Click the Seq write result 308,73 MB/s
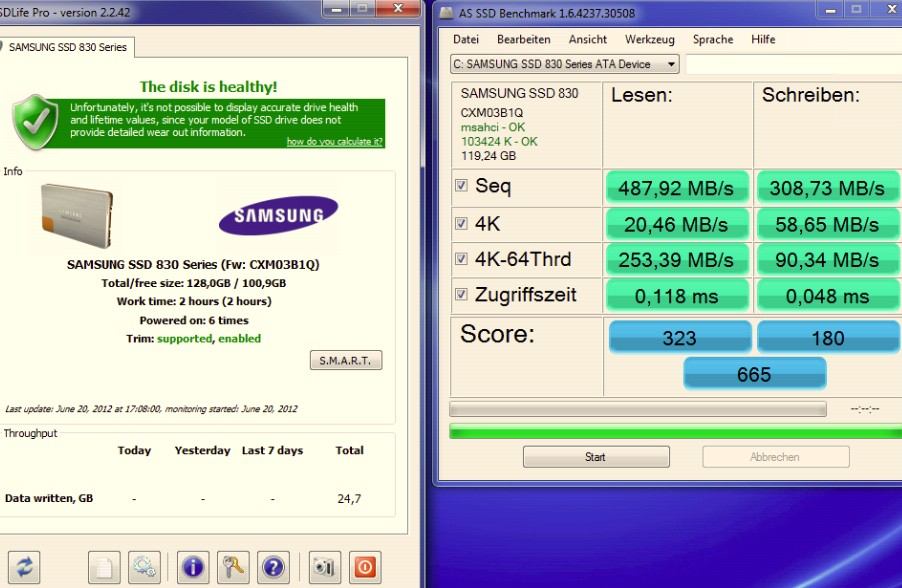902x588 pixels. tap(827, 188)
